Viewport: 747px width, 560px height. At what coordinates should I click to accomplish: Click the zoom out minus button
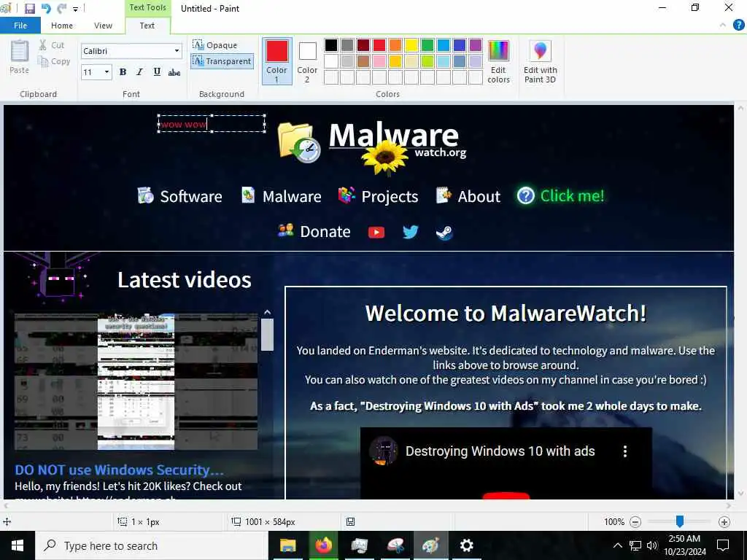click(x=635, y=522)
